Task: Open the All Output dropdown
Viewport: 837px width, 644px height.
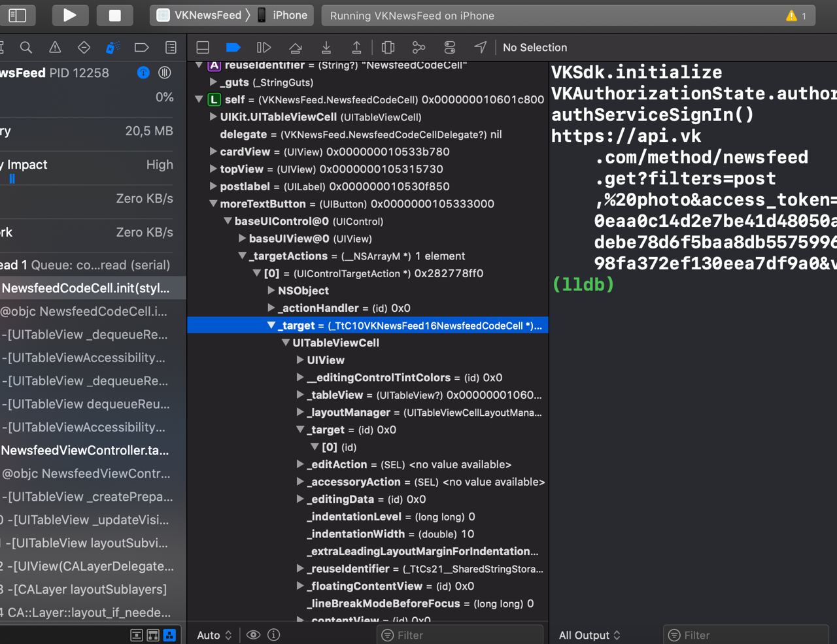Action: click(x=589, y=635)
